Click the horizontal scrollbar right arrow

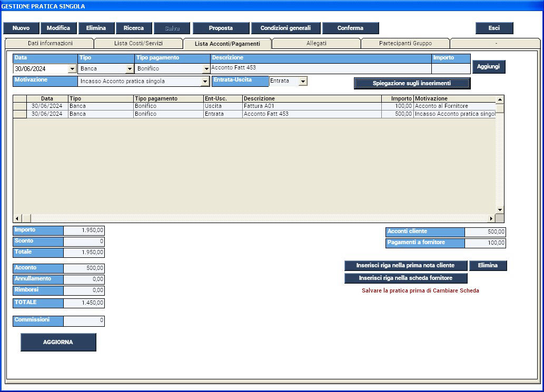tap(492, 218)
